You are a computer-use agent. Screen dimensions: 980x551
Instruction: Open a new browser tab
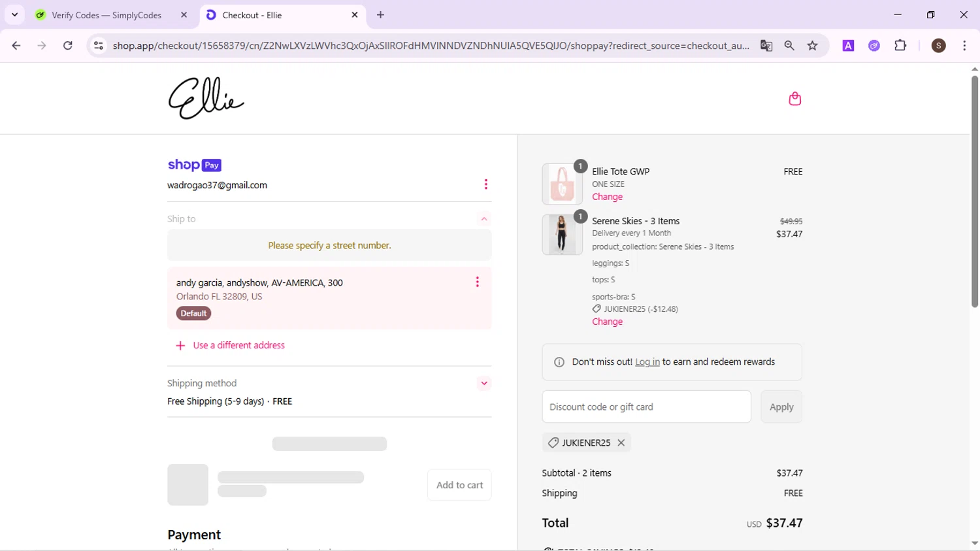click(x=380, y=15)
